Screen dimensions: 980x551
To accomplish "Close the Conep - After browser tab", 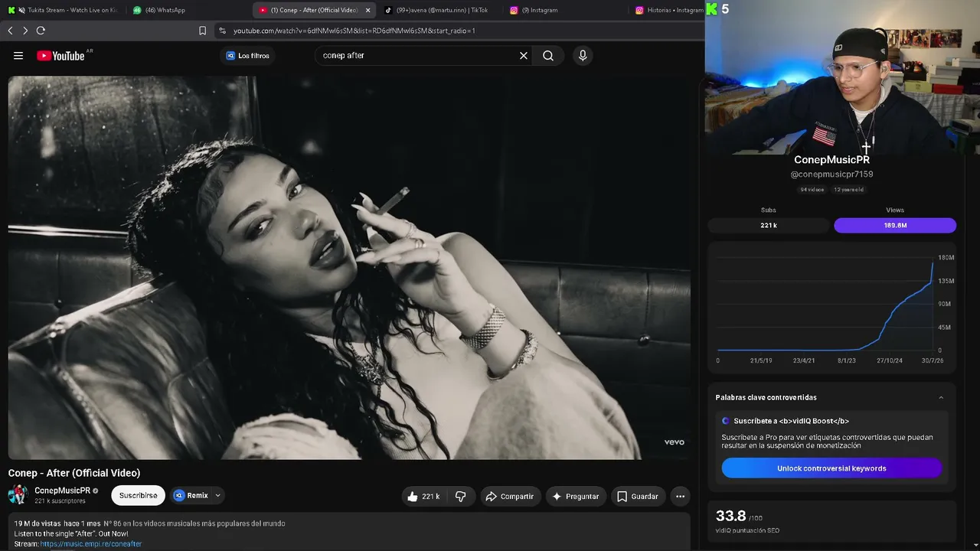I will click(x=367, y=10).
